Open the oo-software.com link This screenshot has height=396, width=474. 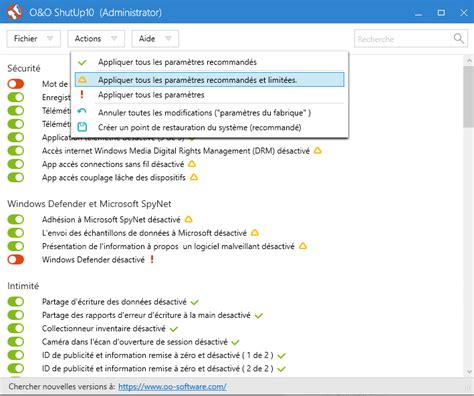click(x=172, y=387)
